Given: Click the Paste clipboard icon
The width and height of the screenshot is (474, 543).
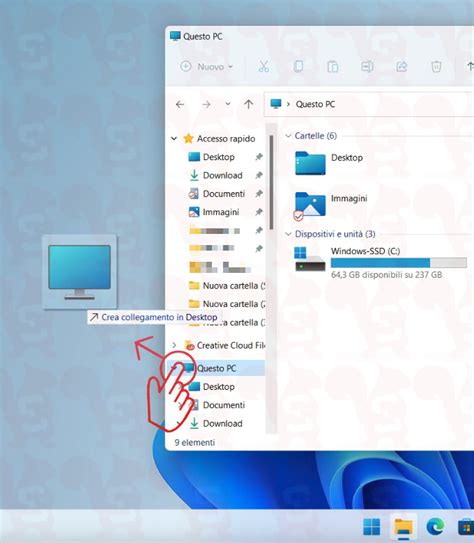Looking at the screenshot, I should [x=332, y=66].
